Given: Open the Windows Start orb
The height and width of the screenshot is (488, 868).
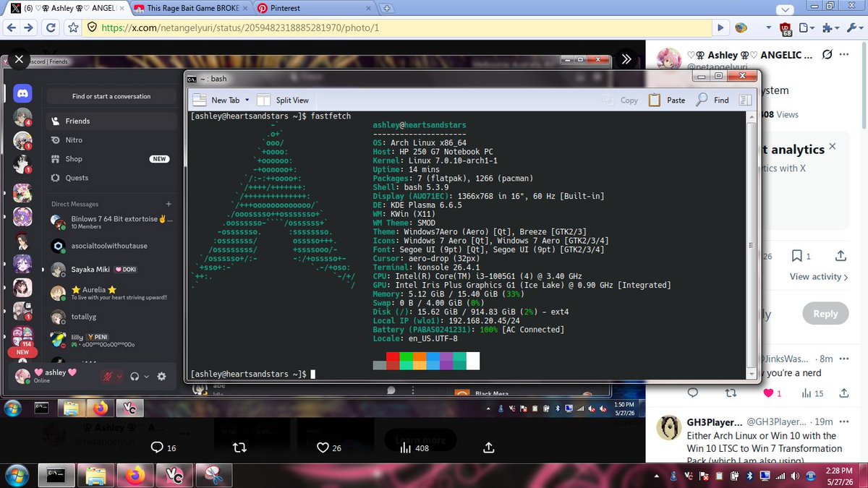Looking at the screenshot, I should (16, 476).
